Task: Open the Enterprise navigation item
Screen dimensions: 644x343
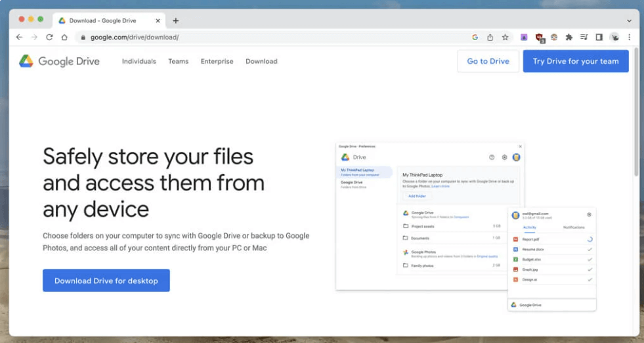Action: point(217,61)
